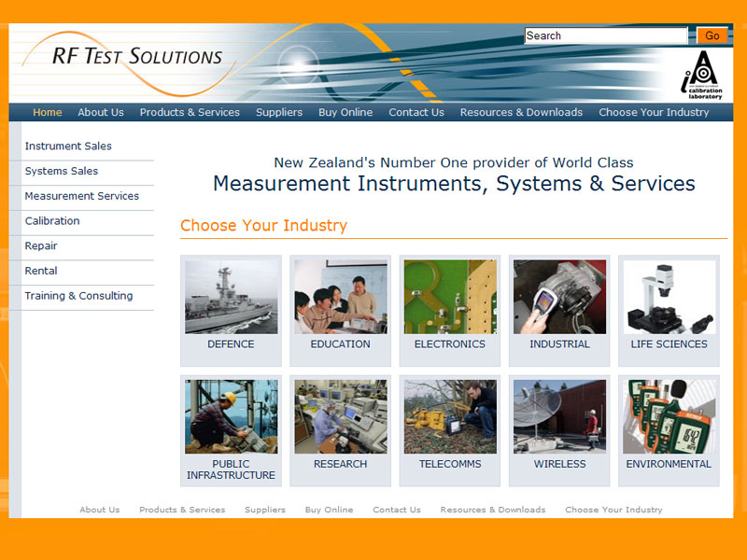Open the Calibration sidebar link
The image size is (747, 560).
(52, 221)
